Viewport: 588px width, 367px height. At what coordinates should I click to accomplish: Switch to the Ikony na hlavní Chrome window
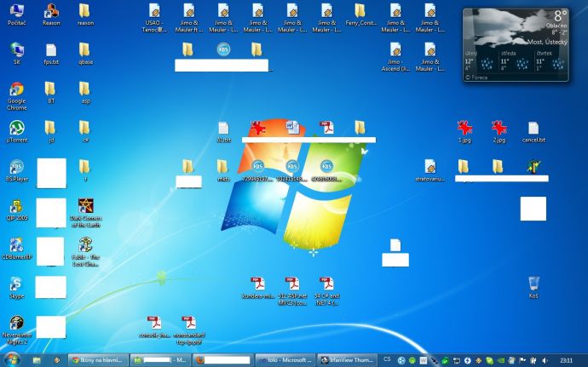click(x=98, y=360)
